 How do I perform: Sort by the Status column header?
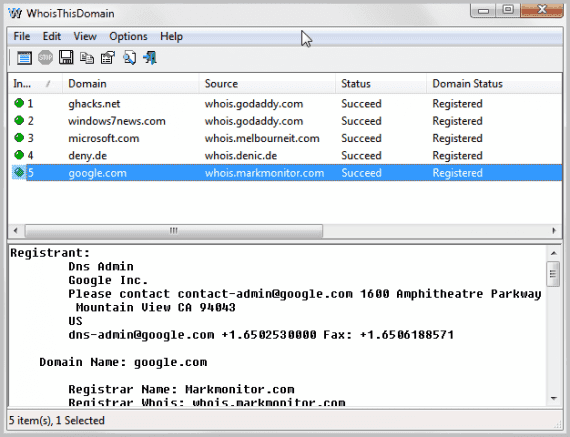coord(381,84)
